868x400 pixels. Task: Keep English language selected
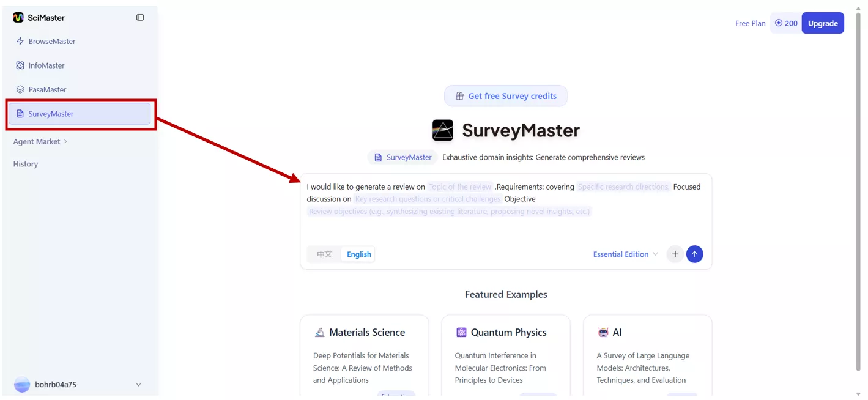point(358,254)
